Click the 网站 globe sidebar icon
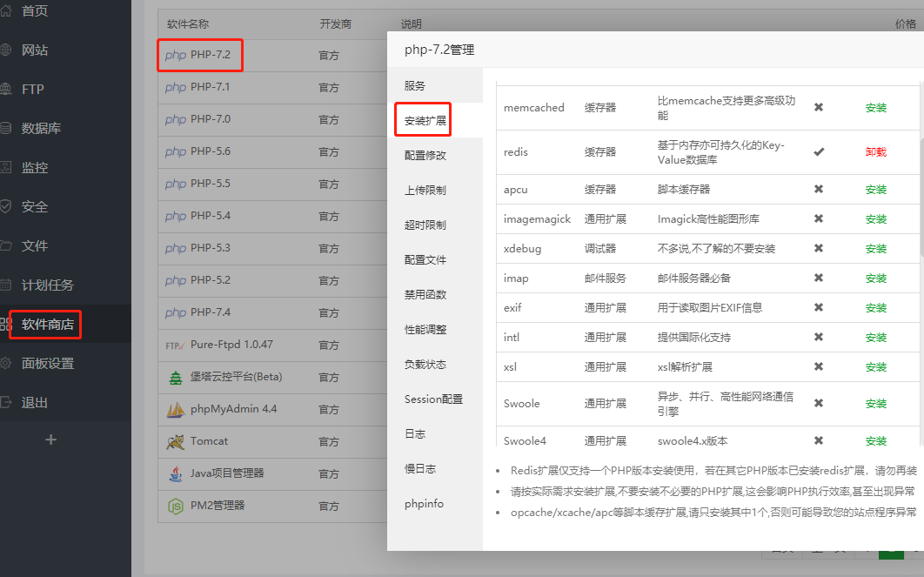Screen dimensions: 924x577 5,50
